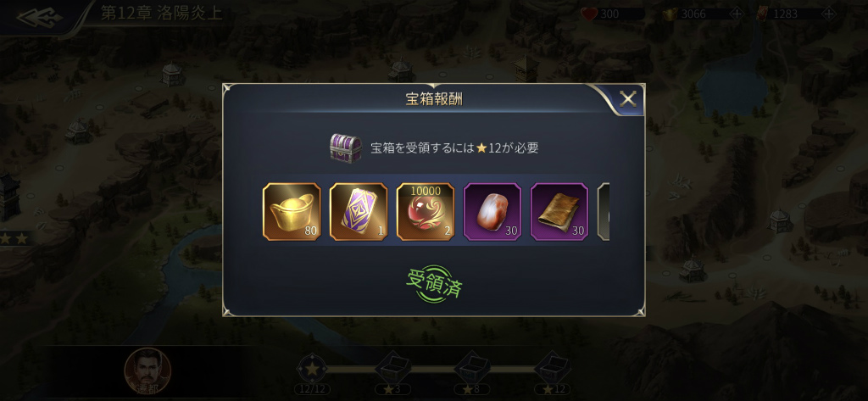The width and height of the screenshot is (868, 401).
Task: Select the 遷都 general portrait
Action: [147, 371]
